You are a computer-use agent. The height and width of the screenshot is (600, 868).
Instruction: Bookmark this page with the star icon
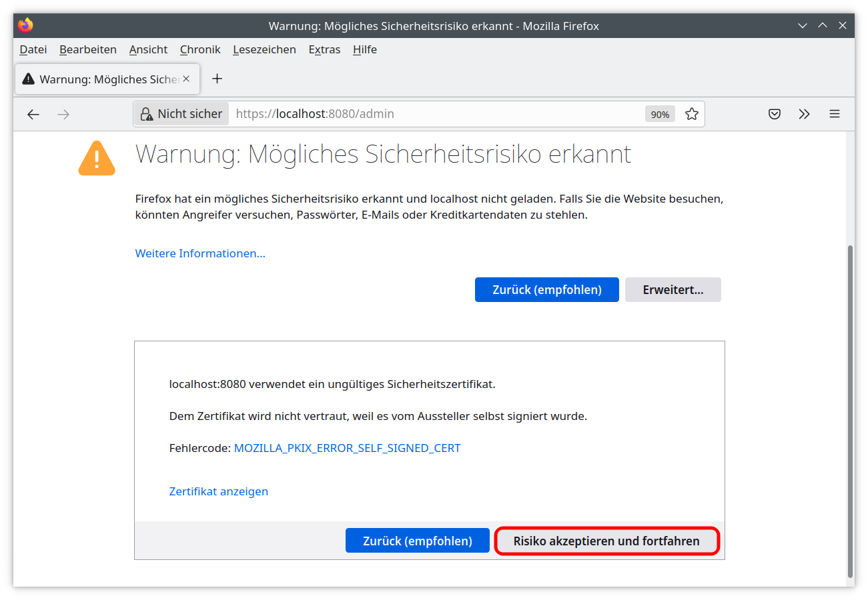(x=692, y=114)
